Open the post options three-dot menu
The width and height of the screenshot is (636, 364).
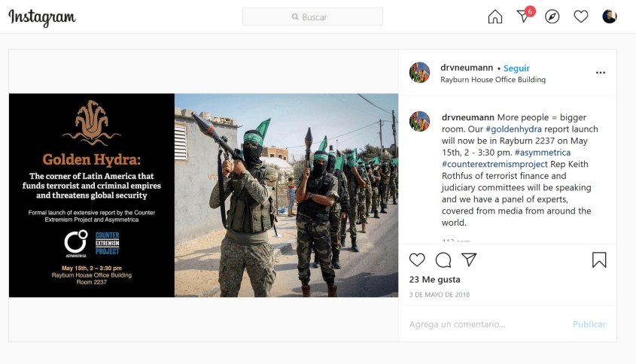point(601,72)
